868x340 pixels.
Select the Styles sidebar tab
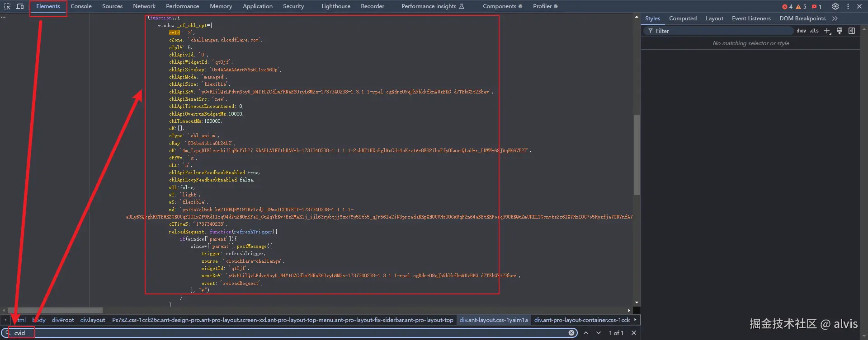[652, 19]
